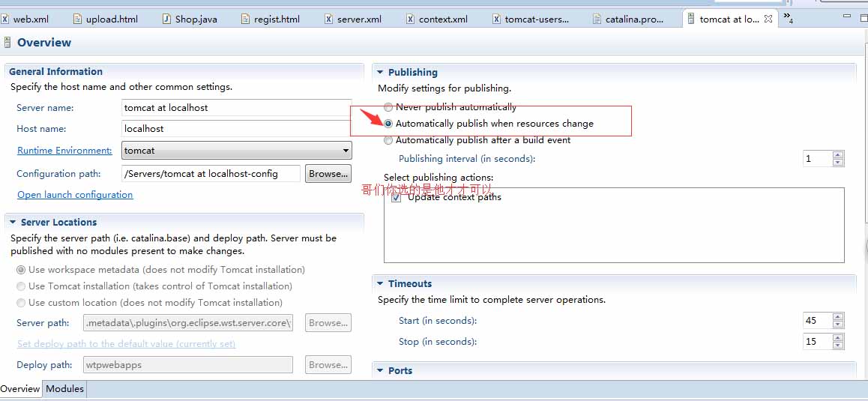
Task: Switch to the server.xml tab
Action: [x=353, y=19]
